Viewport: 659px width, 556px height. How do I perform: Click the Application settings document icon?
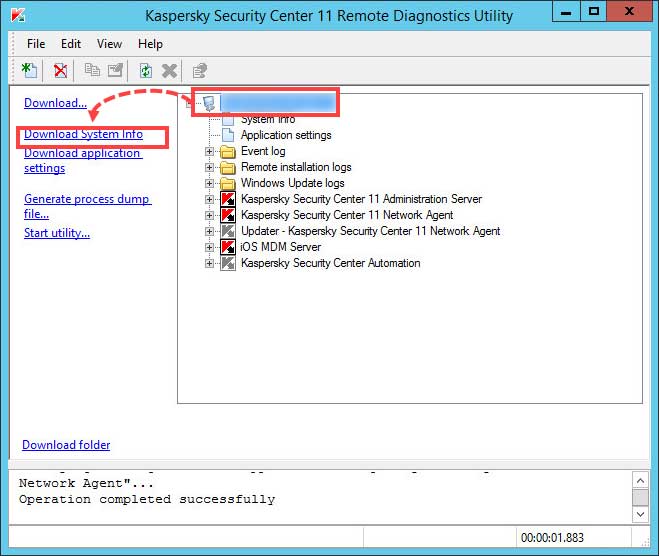[x=228, y=135]
